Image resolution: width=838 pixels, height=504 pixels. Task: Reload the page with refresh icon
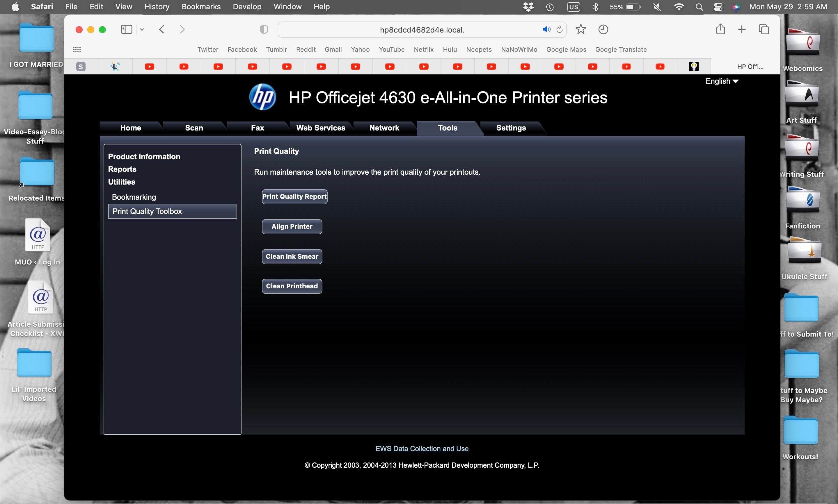[560, 30]
